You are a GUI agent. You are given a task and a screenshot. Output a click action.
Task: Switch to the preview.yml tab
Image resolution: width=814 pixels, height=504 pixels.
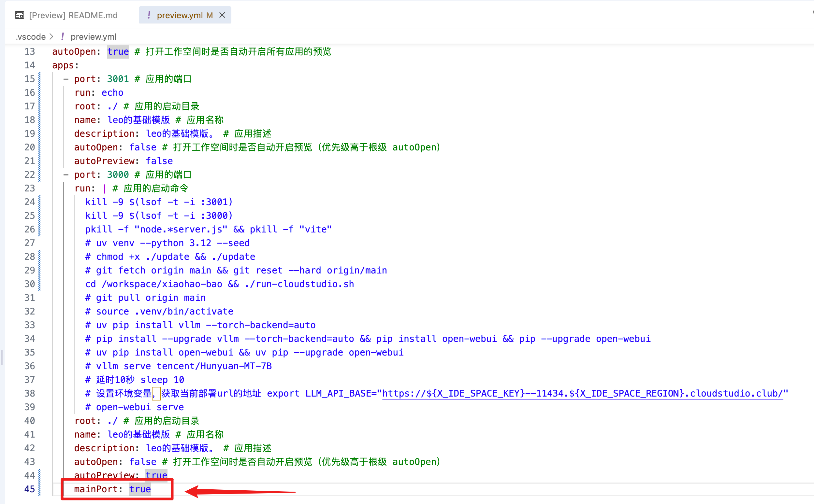pos(180,15)
